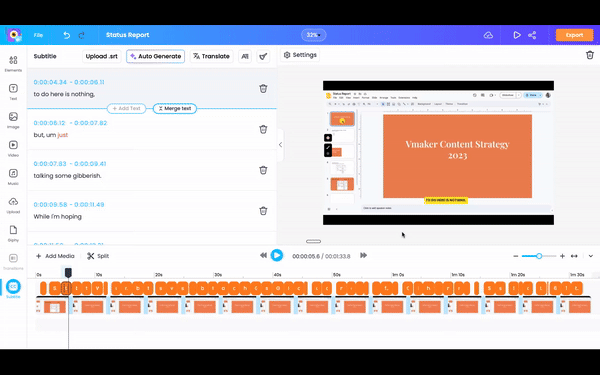Click Add Text between subtitles
This screenshot has width=600, height=375.
pos(126,108)
